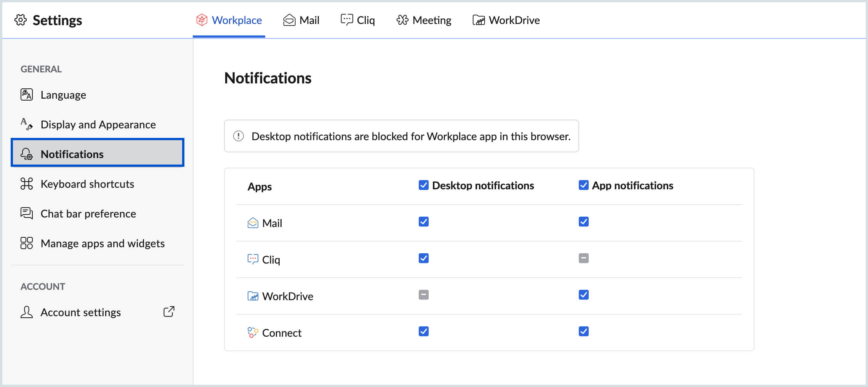This screenshot has height=387, width=868.
Task: Click the Manage apps and widgets grid icon
Action: (26, 243)
